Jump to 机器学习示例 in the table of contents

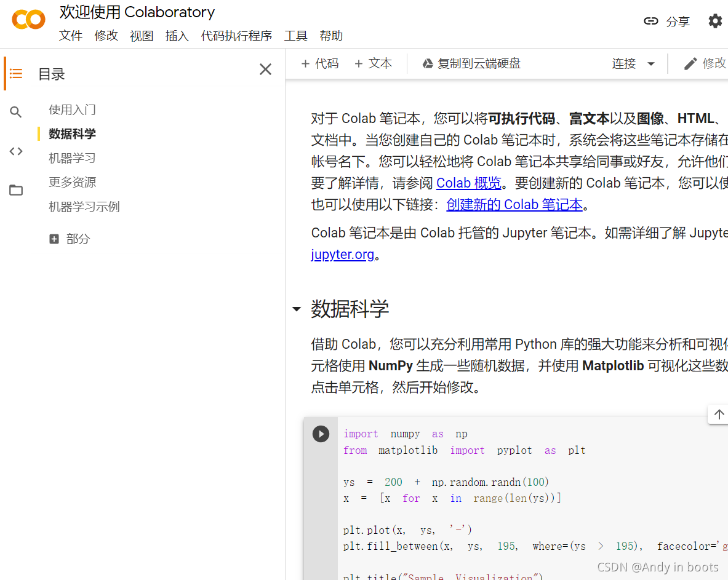click(x=84, y=207)
